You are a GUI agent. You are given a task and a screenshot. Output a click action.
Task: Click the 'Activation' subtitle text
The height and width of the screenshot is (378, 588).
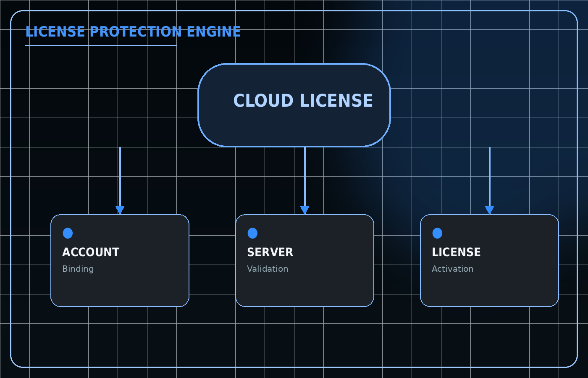452,269
